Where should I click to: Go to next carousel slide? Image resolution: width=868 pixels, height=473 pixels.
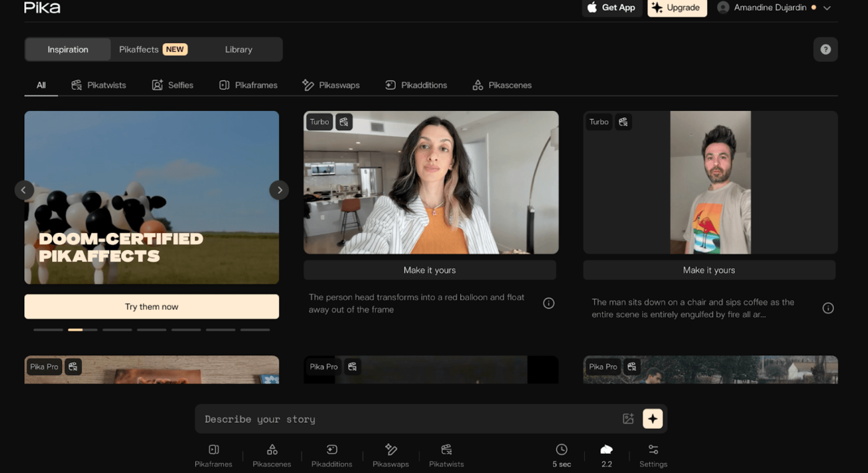click(x=279, y=190)
